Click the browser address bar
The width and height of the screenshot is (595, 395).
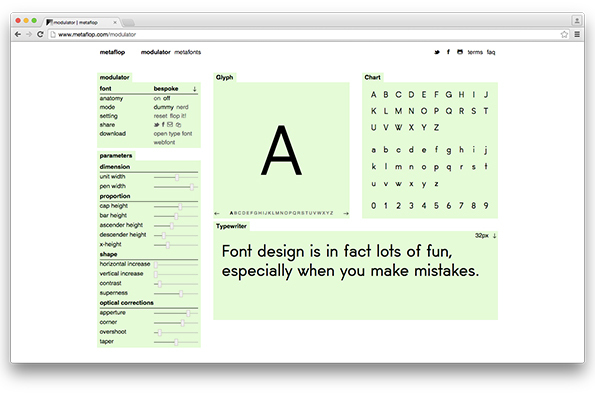tap(304, 35)
